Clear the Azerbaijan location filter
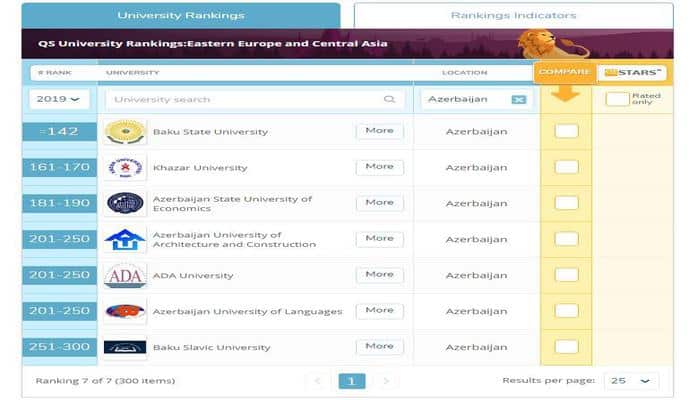Viewport: 698px width, 400px height. (x=518, y=100)
